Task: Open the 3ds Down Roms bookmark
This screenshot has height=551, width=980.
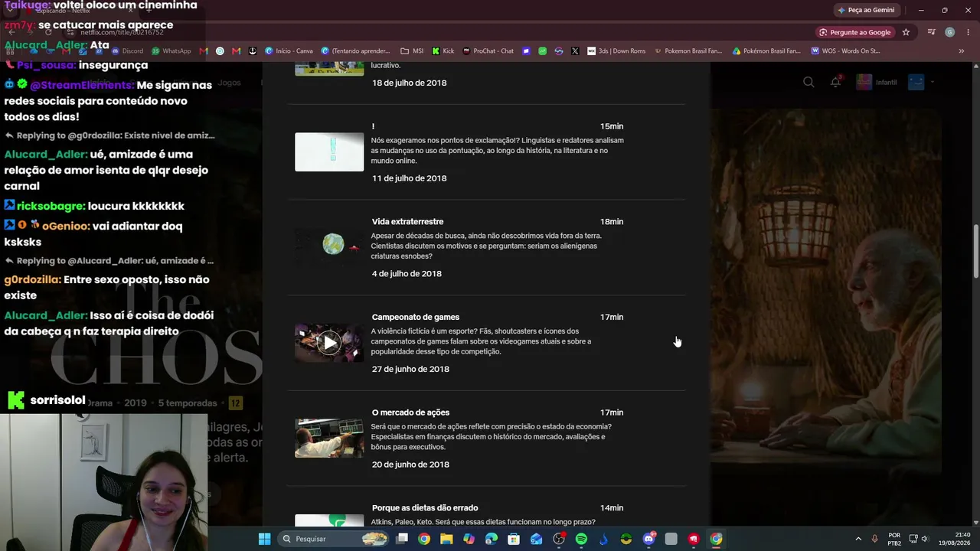Action: coord(617,51)
